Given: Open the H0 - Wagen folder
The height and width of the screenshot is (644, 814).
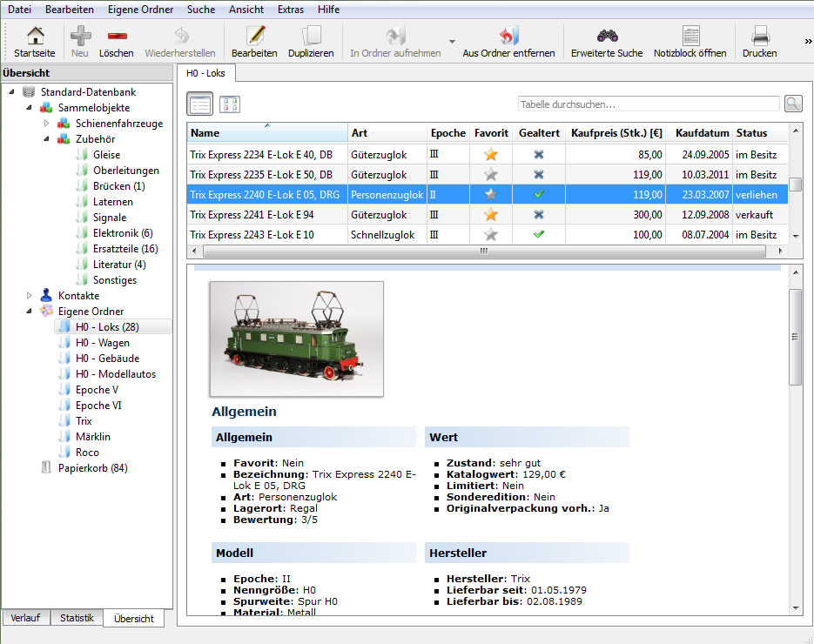Looking at the screenshot, I should click(102, 343).
